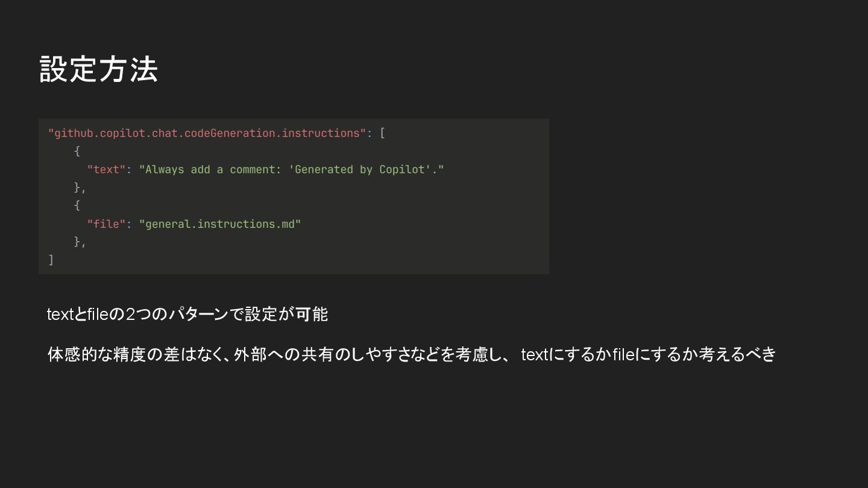Click the word Always in the code string
The width and height of the screenshot is (868, 488).
165,169
